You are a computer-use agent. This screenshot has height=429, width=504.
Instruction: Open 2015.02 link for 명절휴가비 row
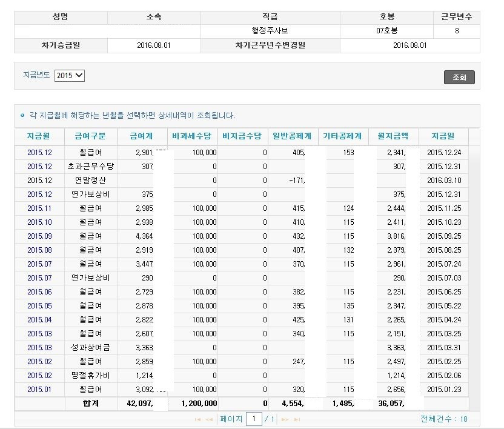[x=39, y=375]
